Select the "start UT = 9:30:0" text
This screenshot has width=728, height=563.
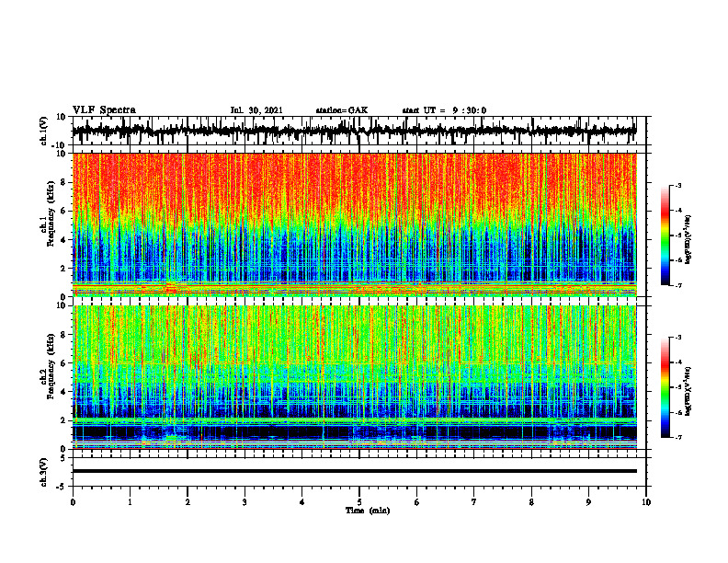point(444,110)
